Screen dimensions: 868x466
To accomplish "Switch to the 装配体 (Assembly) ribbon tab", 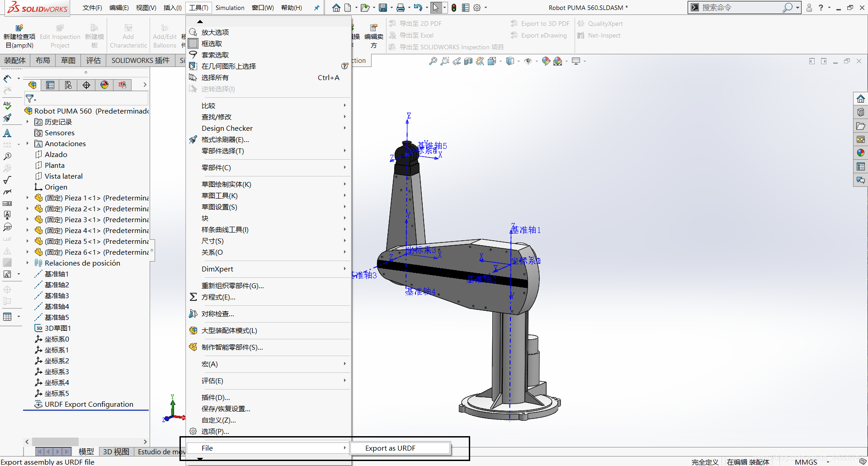I will 15,61.
